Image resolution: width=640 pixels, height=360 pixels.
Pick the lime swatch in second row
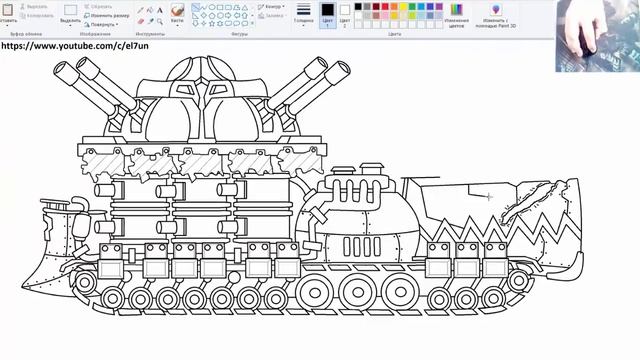tap(412, 16)
